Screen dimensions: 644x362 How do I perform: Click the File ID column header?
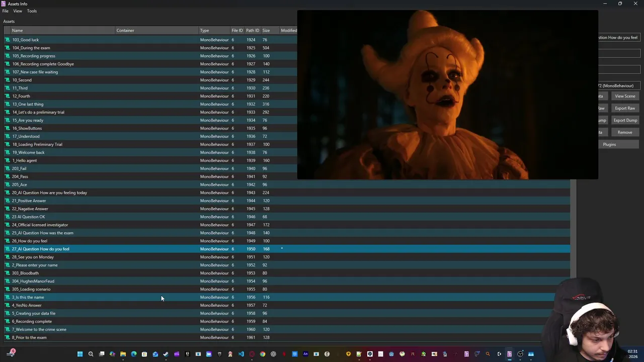point(237,31)
